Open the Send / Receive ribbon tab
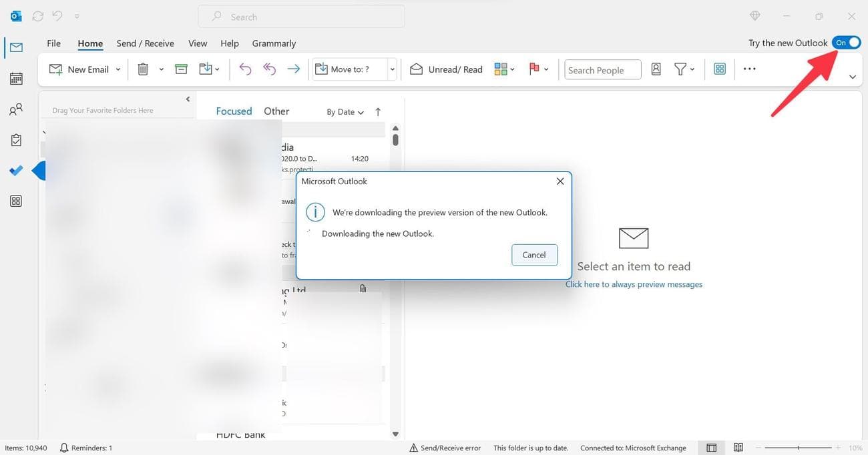The height and width of the screenshot is (455, 868). 144,43
